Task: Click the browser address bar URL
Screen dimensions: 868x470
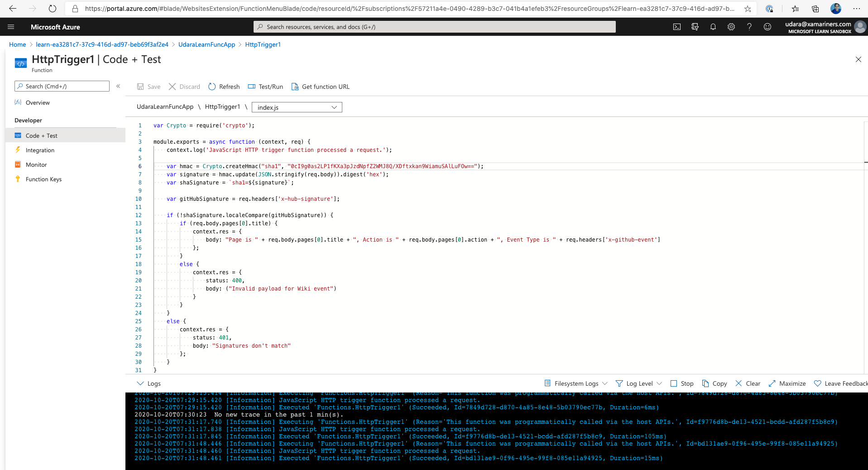Action: [410, 9]
